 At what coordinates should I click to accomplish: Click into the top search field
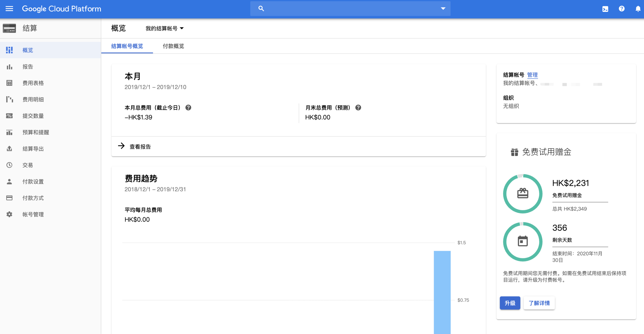pos(350,9)
